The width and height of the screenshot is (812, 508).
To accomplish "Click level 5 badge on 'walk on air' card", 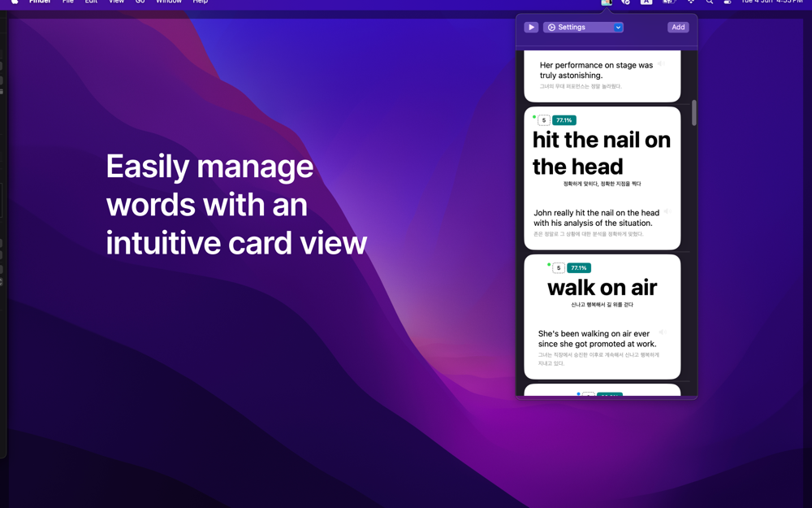I will 559,268.
